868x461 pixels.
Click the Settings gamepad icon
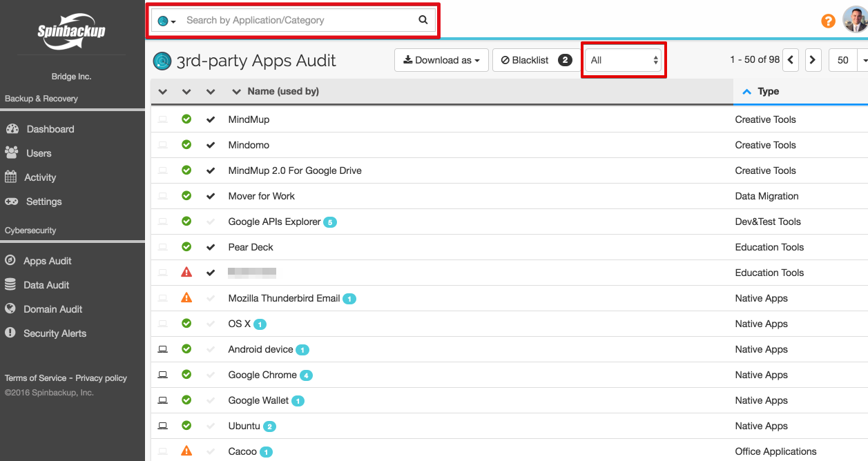tap(12, 202)
